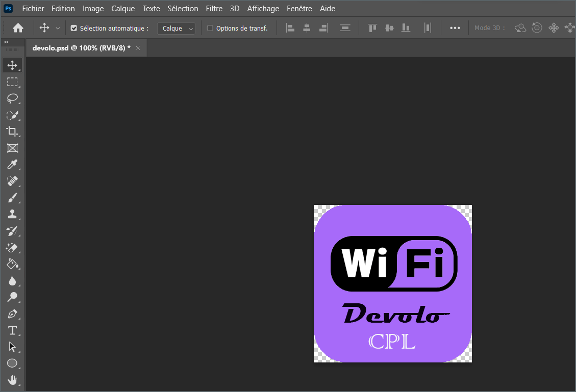
Task: Click the CPL text on canvas
Action: (x=392, y=342)
